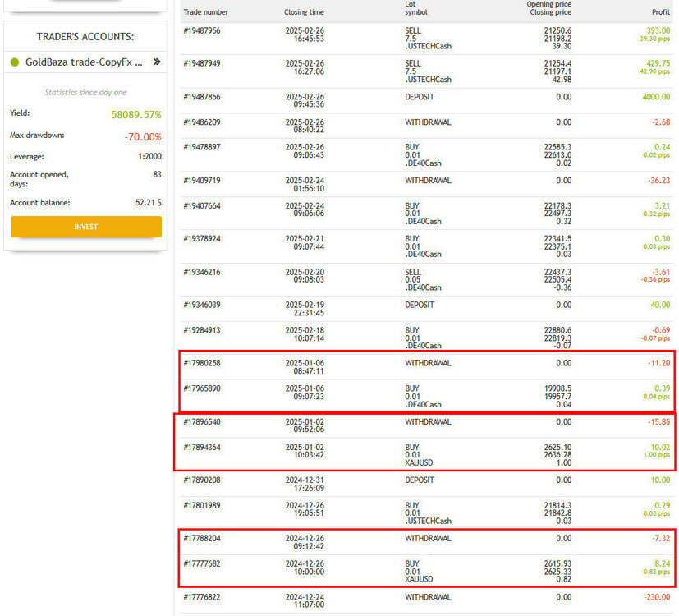The height and width of the screenshot is (616, 679).
Task: Click closing time 2025-02-26 16:45:53
Action: [x=305, y=34]
